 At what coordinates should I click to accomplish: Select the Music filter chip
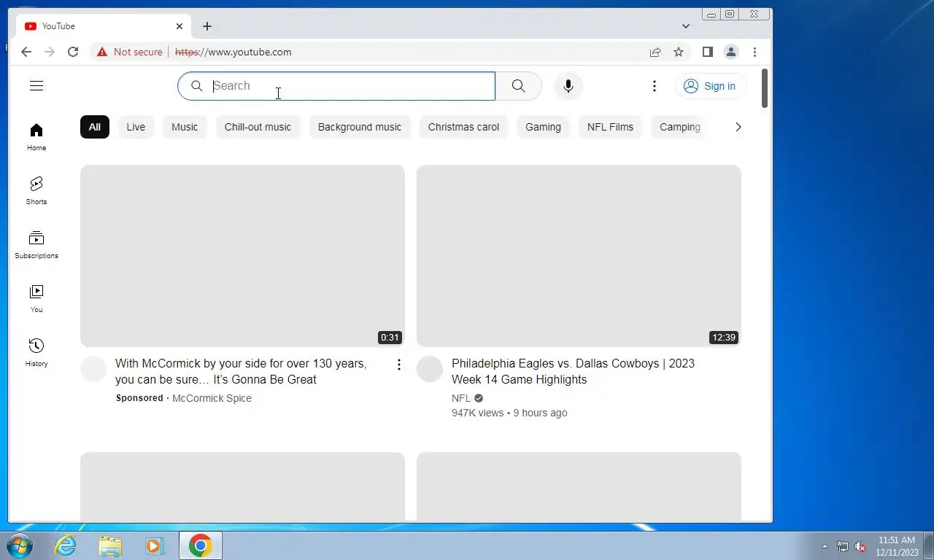point(185,127)
